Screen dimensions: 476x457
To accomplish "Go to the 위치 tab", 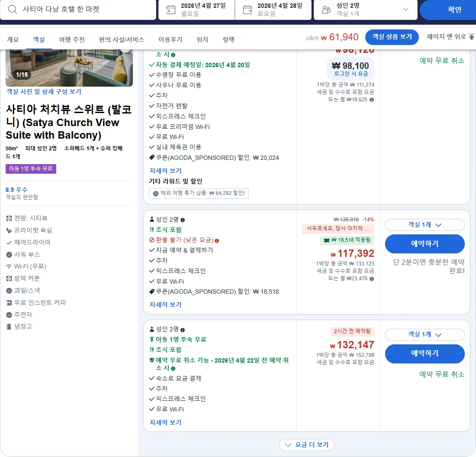I will coord(202,39).
